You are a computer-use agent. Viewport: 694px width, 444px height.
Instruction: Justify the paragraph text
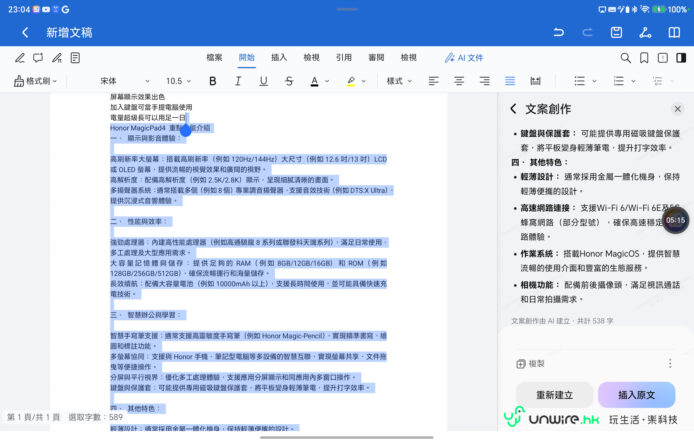[x=510, y=81]
